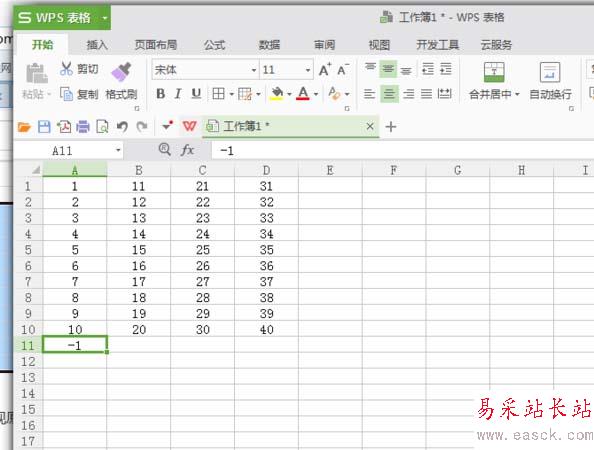Add a new document tab
Viewport: 594px width, 450px height.
(x=391, y=127)
